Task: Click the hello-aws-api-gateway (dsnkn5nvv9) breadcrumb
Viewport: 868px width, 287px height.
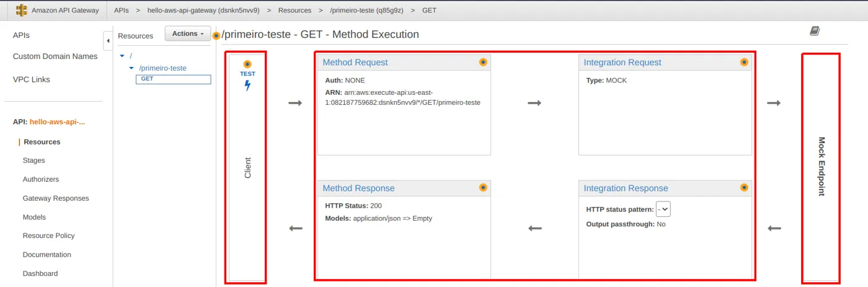Action: pyautogui.click(x=203, y=11)
